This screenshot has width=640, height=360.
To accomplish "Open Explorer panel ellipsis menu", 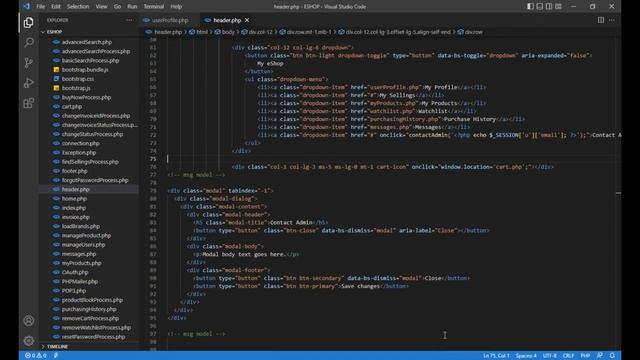I will coord(129,20).
